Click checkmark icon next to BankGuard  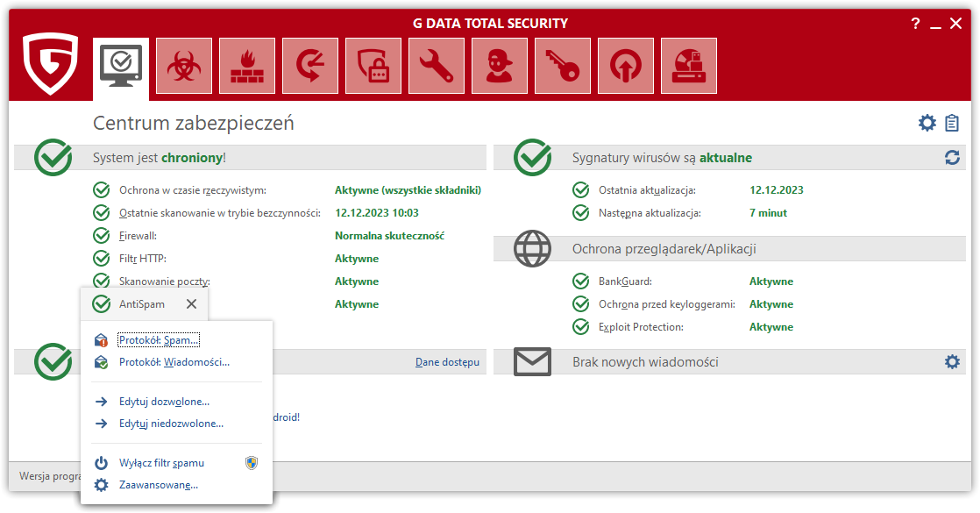click(580, 281)
